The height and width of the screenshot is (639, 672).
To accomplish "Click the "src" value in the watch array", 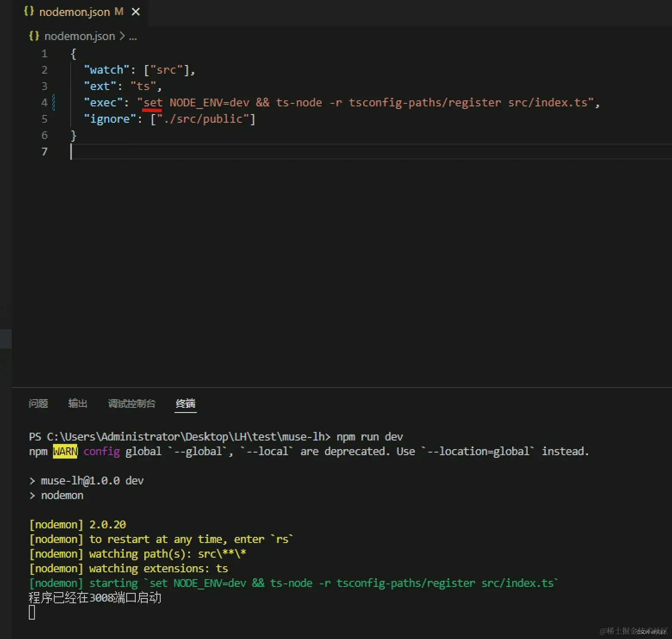I will click(x=166, y=70).
